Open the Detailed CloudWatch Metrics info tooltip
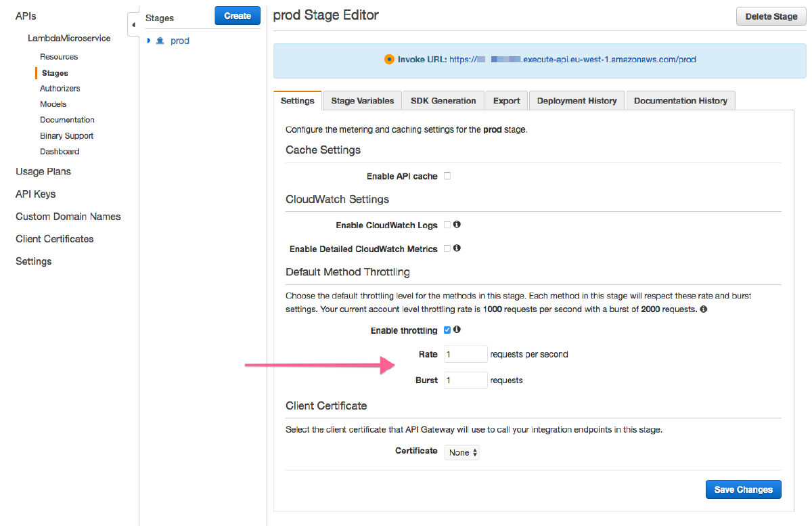This screenshot has height=526, width=812. (x=457, y=248)
